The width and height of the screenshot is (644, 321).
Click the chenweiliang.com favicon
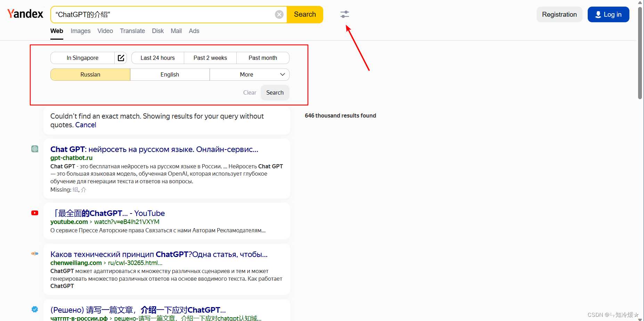click(35, 254)
